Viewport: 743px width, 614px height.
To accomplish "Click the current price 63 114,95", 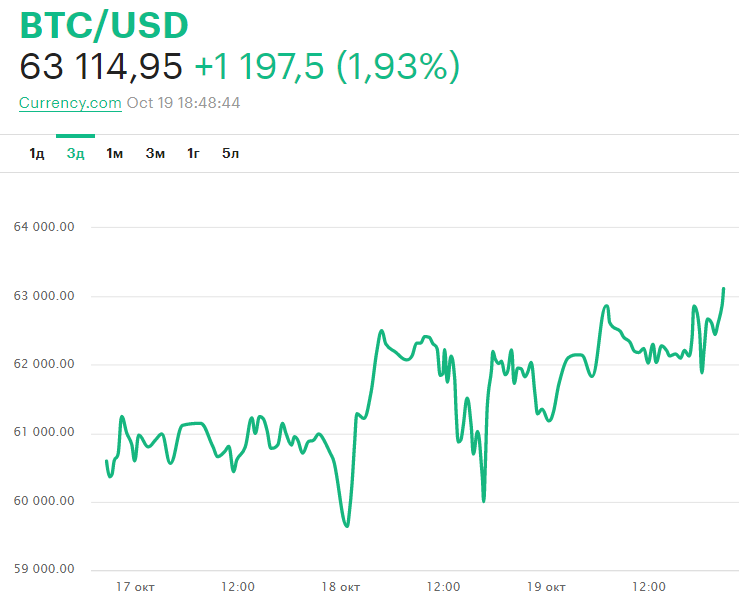I will point(101,67).
